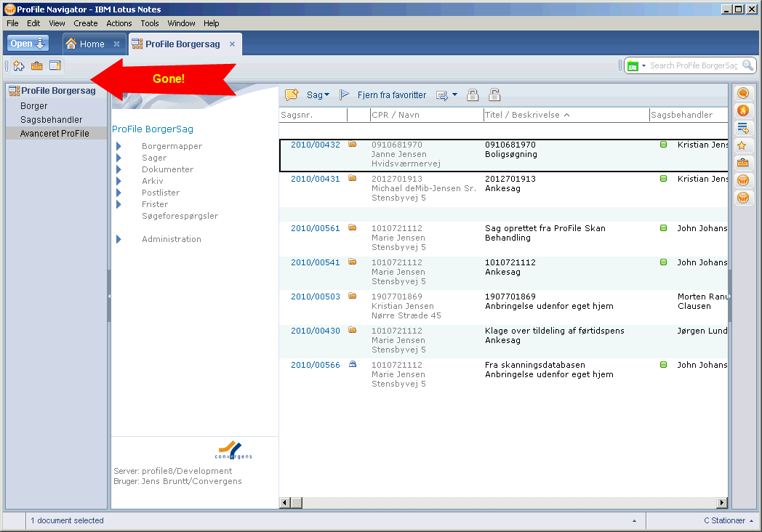
Task: Select Søgeforespørgsler in the tree
Action: pos(180,216)
